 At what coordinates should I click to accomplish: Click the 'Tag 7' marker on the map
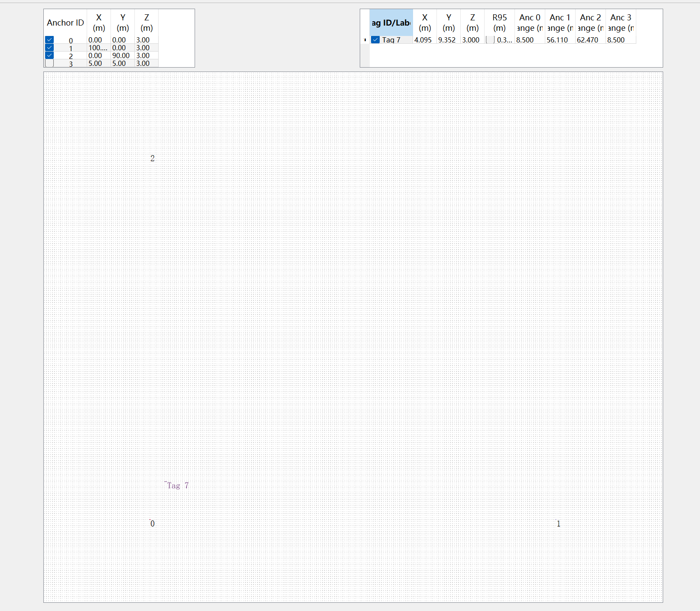coord(177,485)
